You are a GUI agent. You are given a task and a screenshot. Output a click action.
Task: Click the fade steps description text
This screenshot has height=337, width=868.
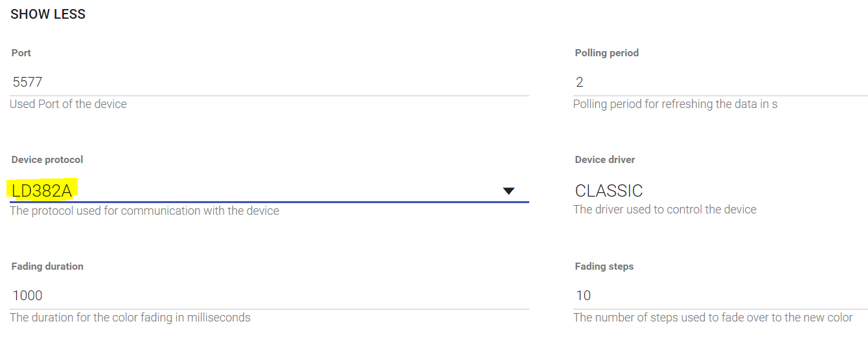[x=713, y=318]
